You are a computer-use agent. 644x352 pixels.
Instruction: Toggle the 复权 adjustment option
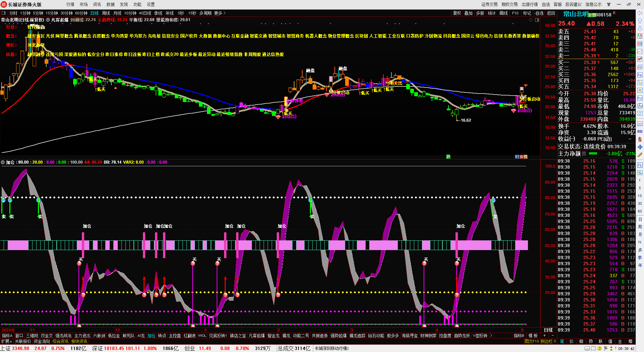click(457, 13)
